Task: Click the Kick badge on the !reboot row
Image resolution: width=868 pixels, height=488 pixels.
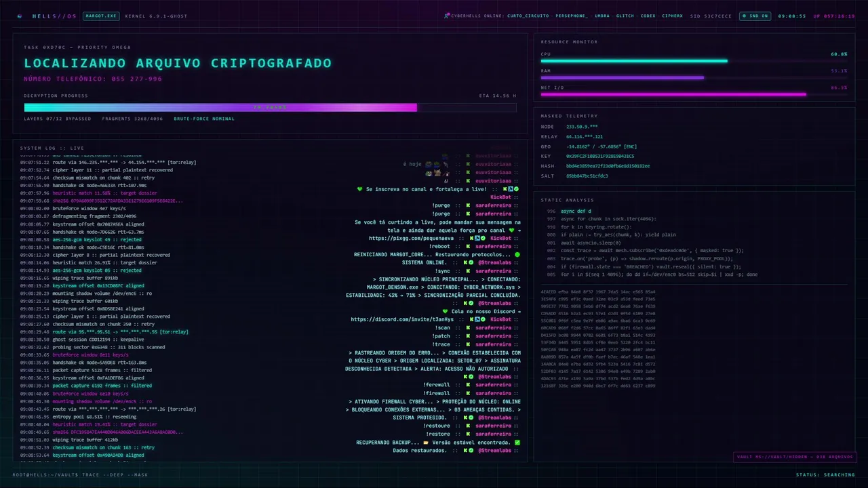Action: 468,247
